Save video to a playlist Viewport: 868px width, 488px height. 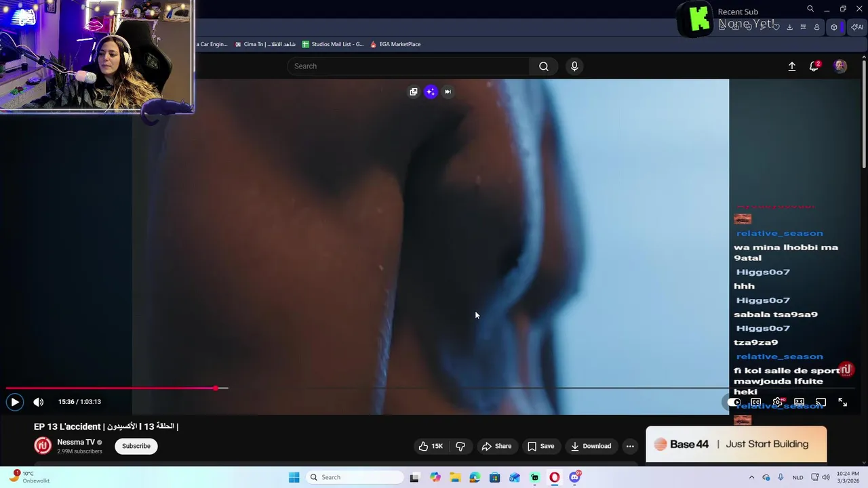point(541,446)
